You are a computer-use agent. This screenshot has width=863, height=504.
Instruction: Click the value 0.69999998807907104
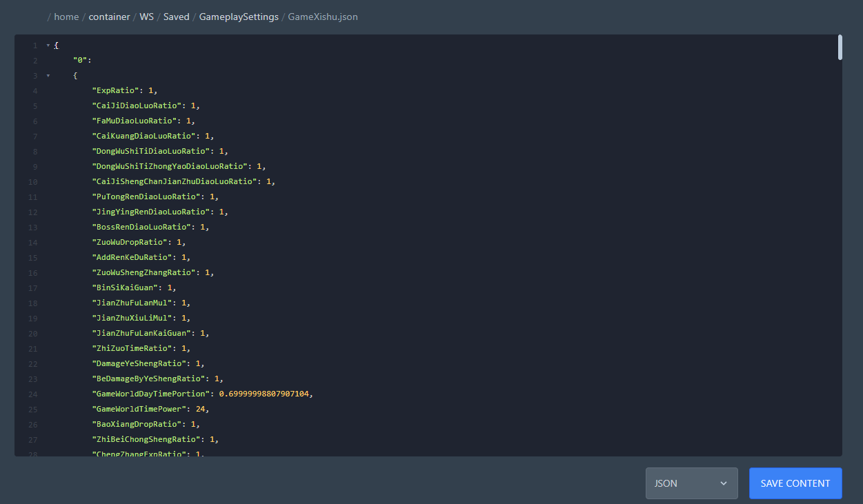(266, 394)
